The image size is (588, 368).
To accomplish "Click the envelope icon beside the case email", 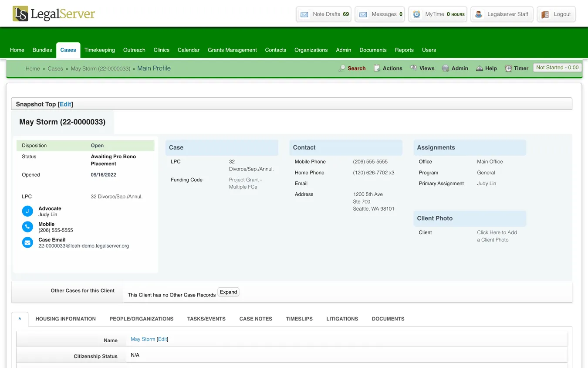I will (x=27, y=242).
